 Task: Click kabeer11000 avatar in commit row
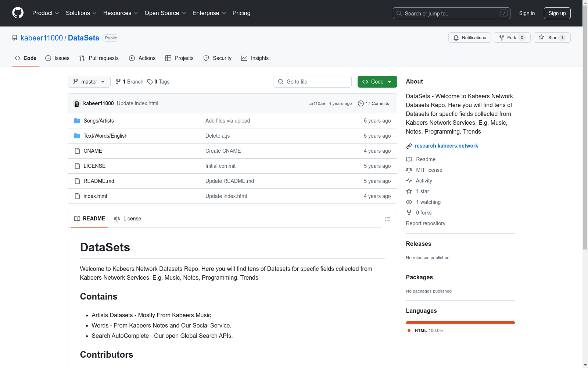pyautogui.click(x=77, y=103)
